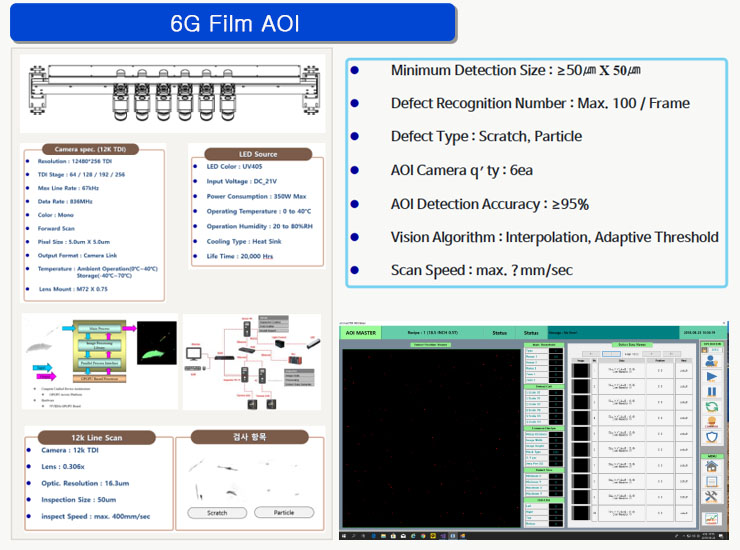Click 'Scan Speed : max. ?mm/sec' line
740x550 pixels.
481,270
